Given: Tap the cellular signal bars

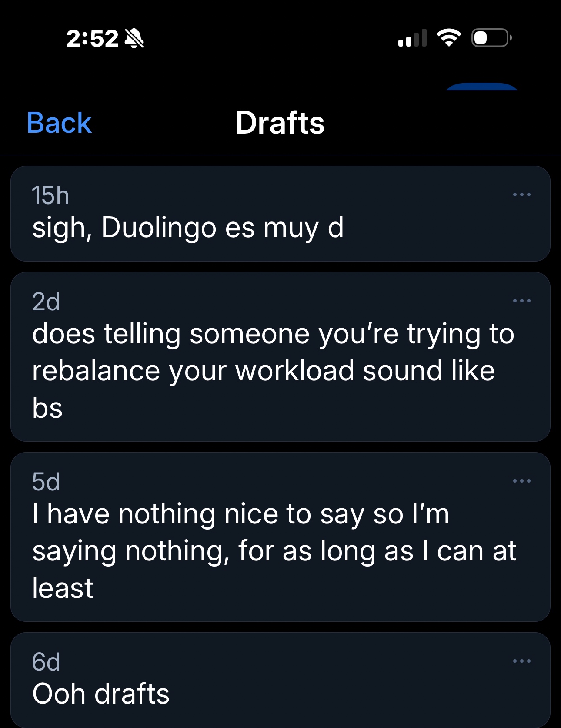Looking at the screenshot, I should pos(412,38).
